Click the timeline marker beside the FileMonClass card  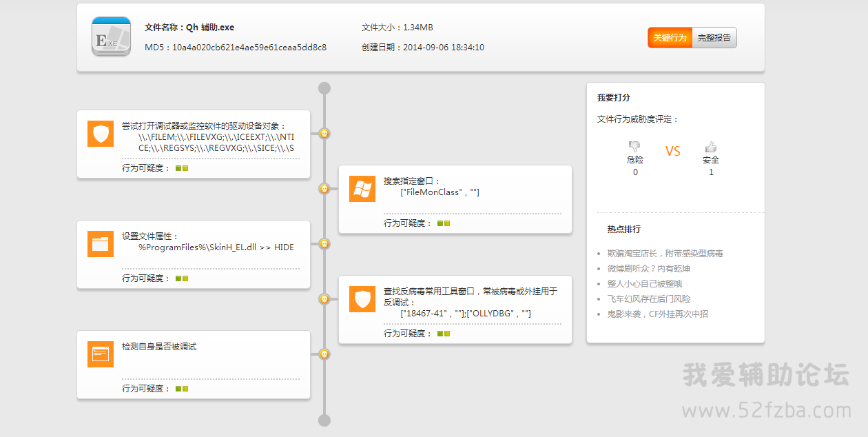point(324,188)
